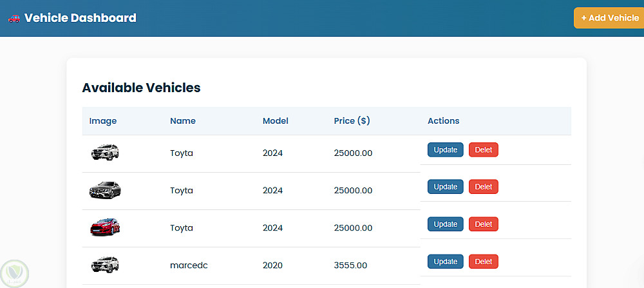This screenshot has height=288, width=644.
Task: Delete the marcedc vehicle entry
Action: 483,262
